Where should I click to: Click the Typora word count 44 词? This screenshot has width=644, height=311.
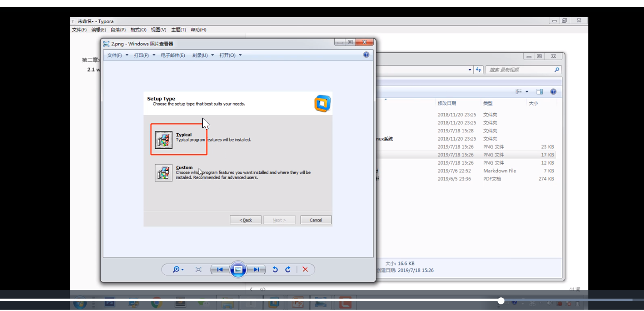575,289
